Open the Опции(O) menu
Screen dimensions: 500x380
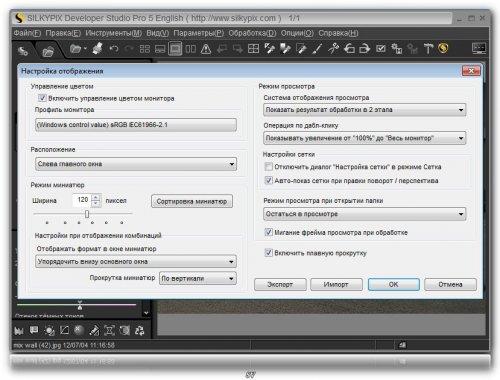point(297,33)
